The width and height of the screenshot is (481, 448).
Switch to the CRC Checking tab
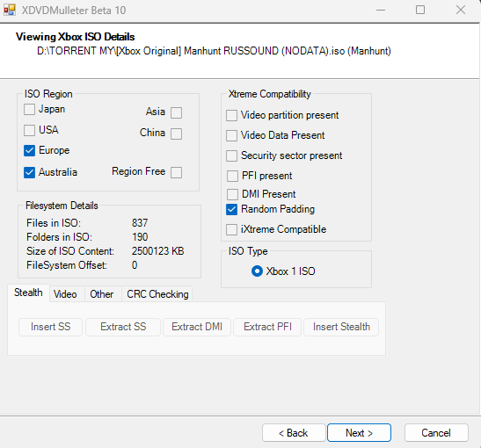(x=157, y=294)
